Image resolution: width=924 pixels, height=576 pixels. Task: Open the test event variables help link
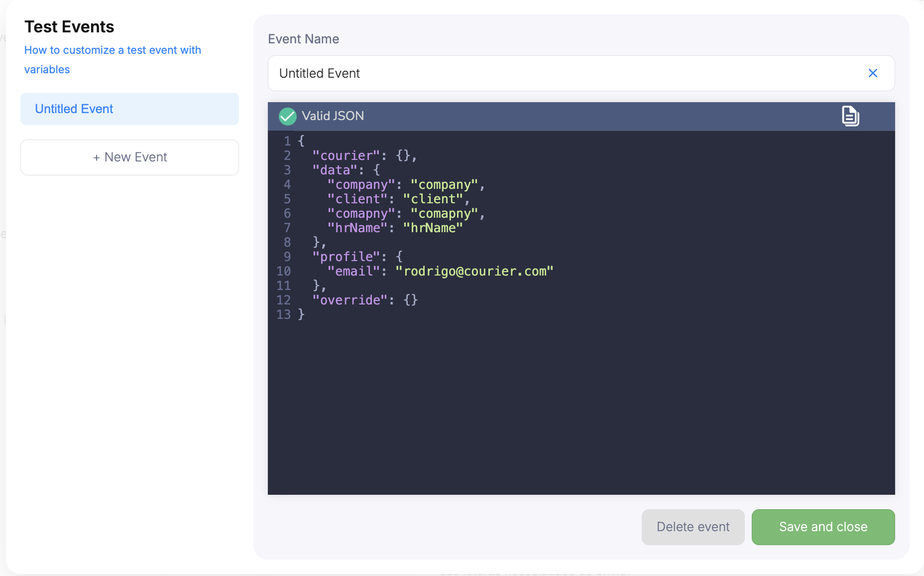point(113,60)
